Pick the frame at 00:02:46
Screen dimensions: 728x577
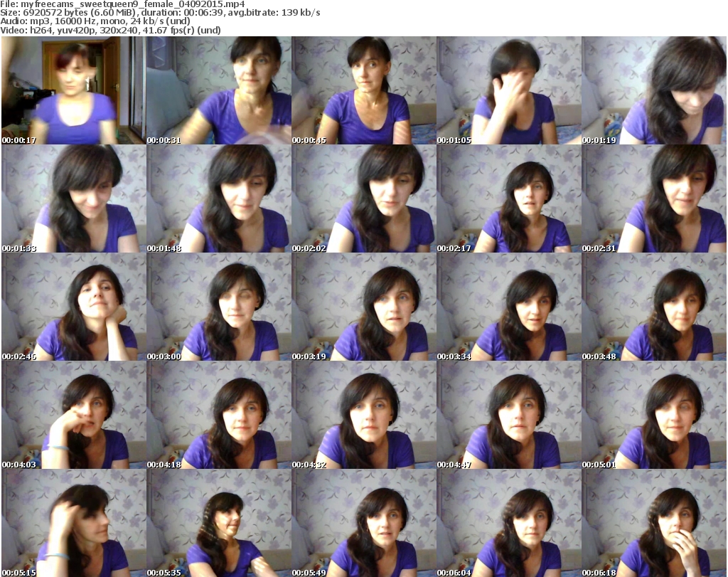coord(73,307)
